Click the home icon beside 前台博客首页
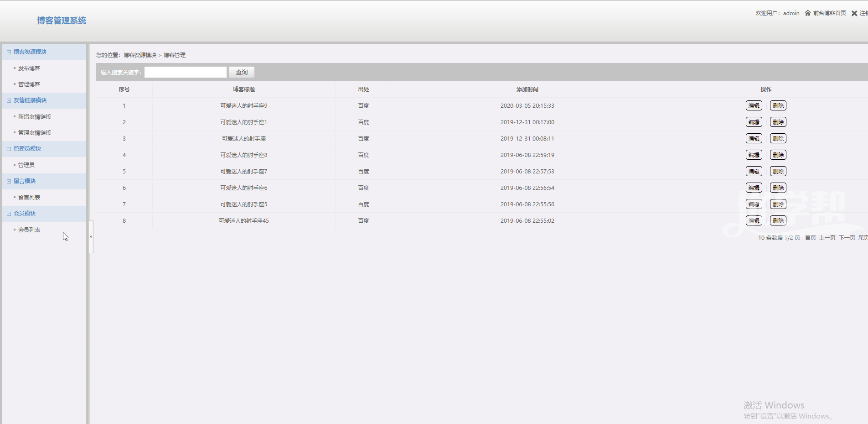The height and width of the screenshot is (424, 868). (x=807, y=13)
